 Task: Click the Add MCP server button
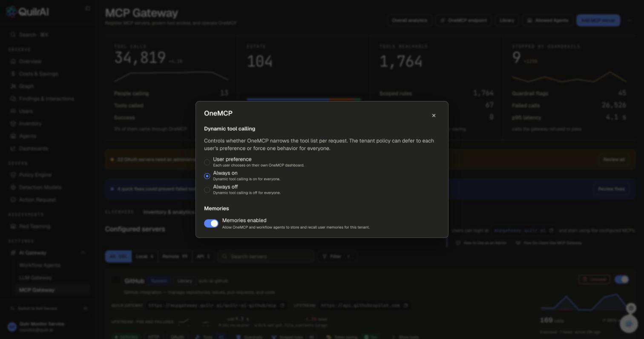click(x=598, y=20)
